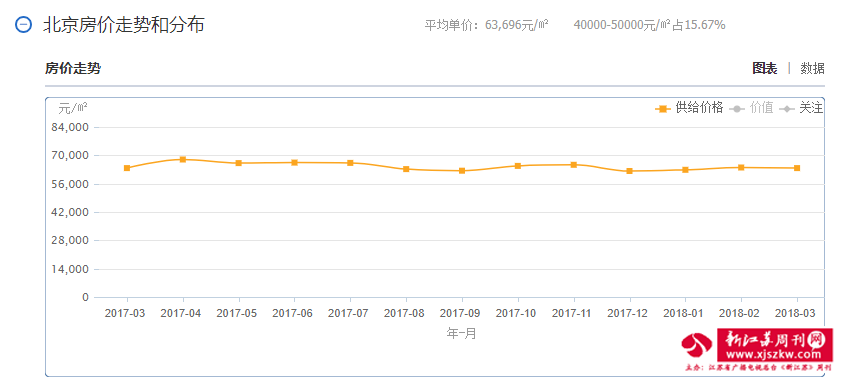Click the 2017-05 data point marker
This screenshot has width=842, height=378.
(239, 163)
